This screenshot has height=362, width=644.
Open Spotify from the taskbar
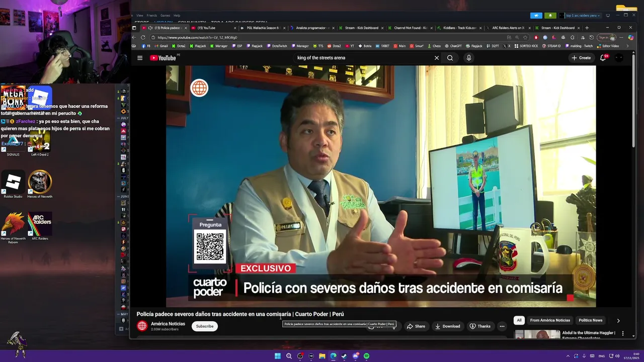coord(366,356)
